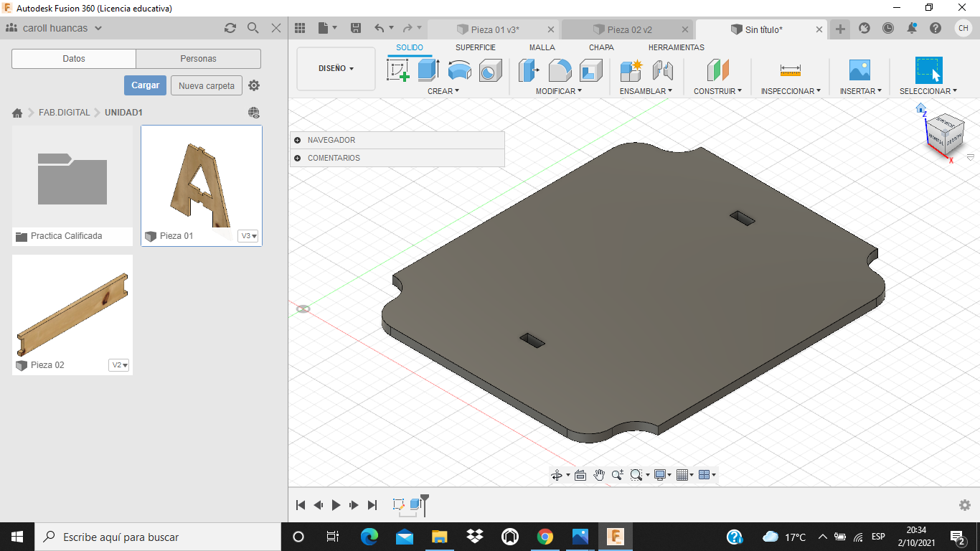Open the Job Status clock
Image resolution: width=980 pixels, height=551 pixels.
click(x=888, y=28)
